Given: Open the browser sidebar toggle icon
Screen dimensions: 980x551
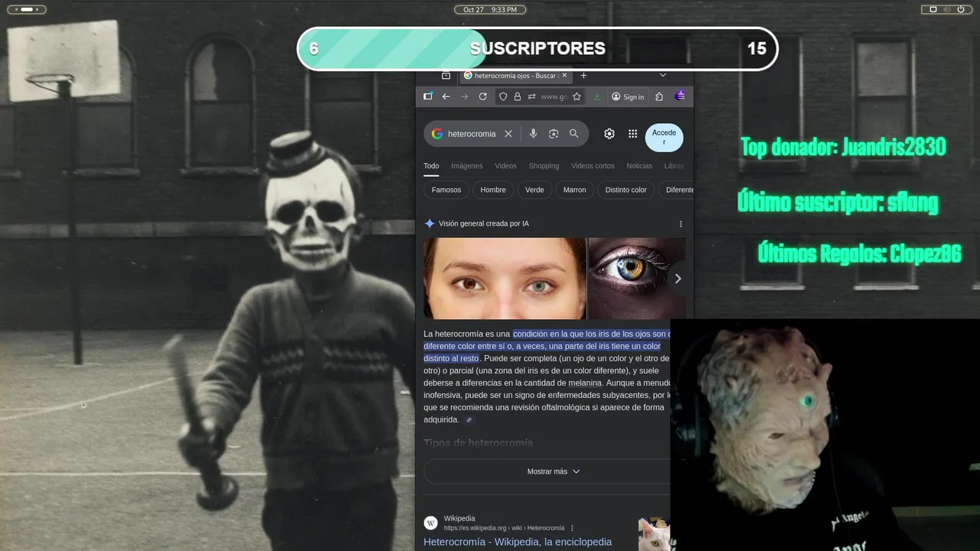Looking at the screenshot, I should point(428,96).
